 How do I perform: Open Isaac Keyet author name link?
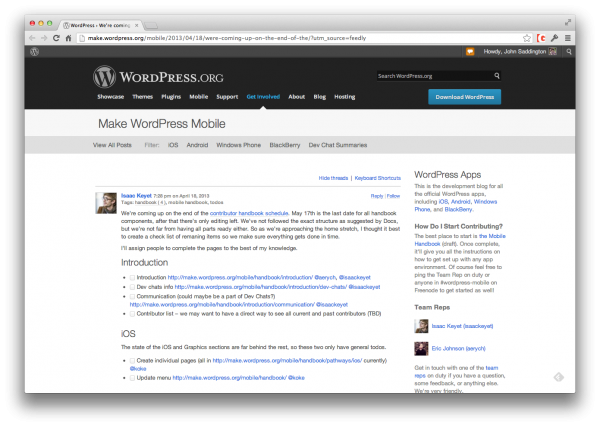(x=136, y=196)
